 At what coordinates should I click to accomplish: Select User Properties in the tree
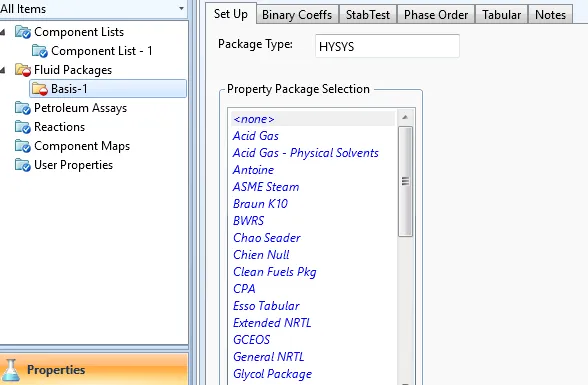pyautogui.click(x=73, y=165)
